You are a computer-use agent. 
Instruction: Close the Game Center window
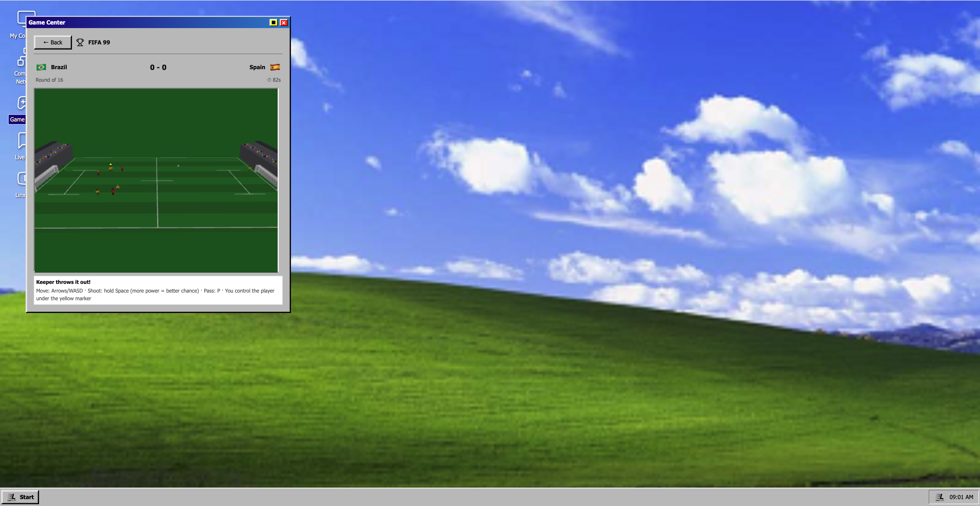(x=284, y=22)
